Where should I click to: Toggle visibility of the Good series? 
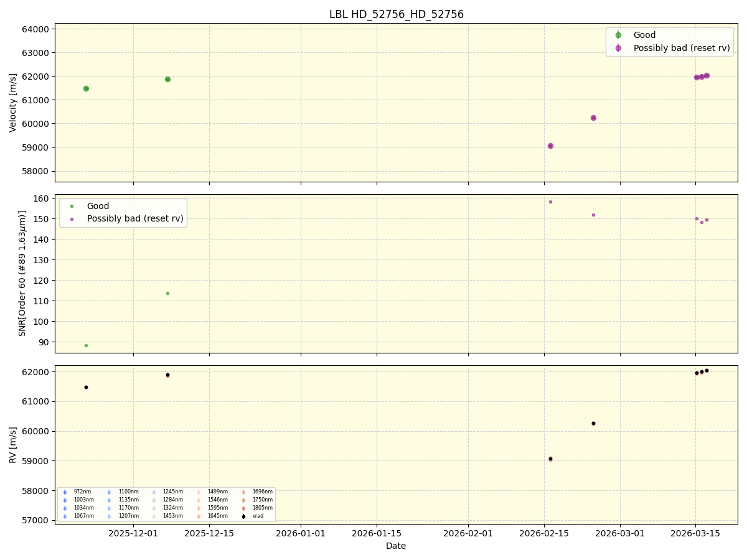(x=644, y=34)
